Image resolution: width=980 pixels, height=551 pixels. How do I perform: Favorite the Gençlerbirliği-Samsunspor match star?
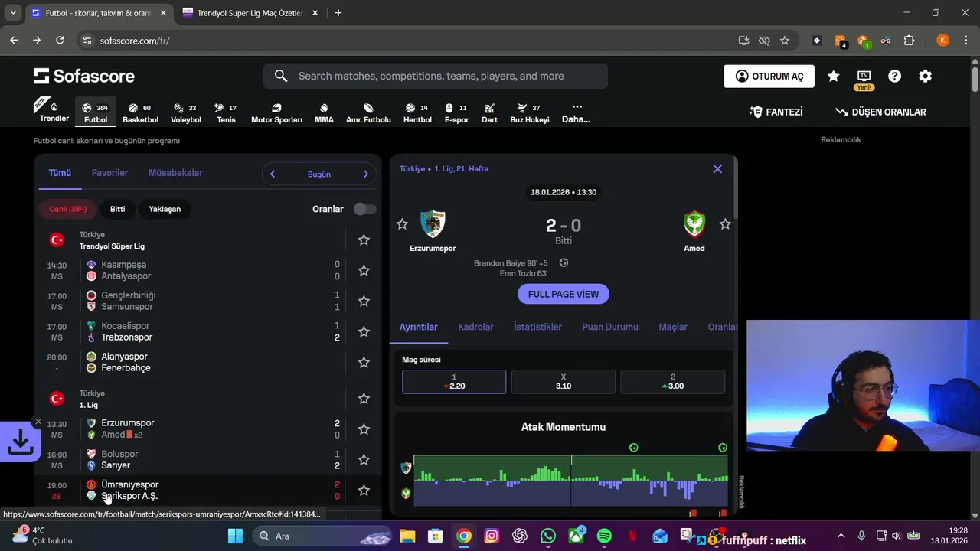point(364,301)
